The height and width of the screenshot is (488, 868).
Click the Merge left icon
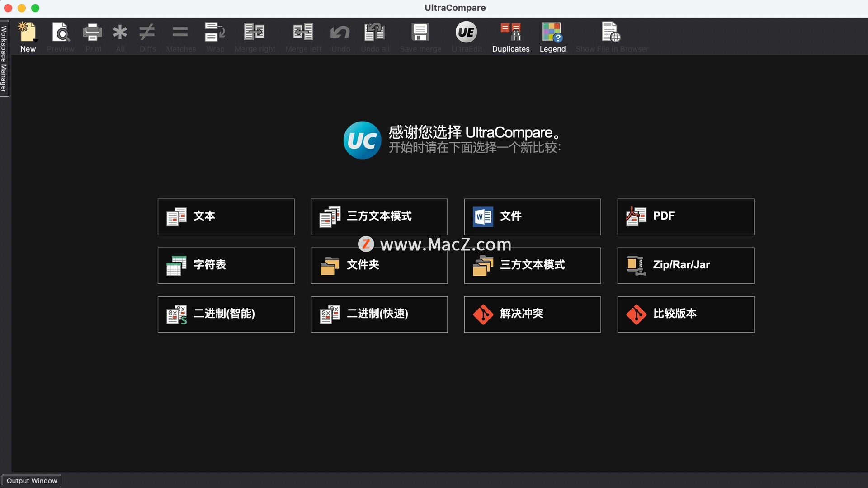point(303,33)
